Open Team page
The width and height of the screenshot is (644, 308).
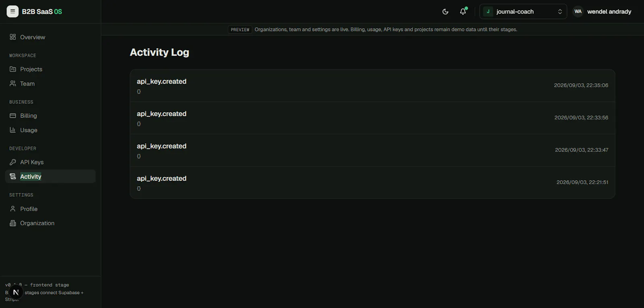[x=50, y=84]
